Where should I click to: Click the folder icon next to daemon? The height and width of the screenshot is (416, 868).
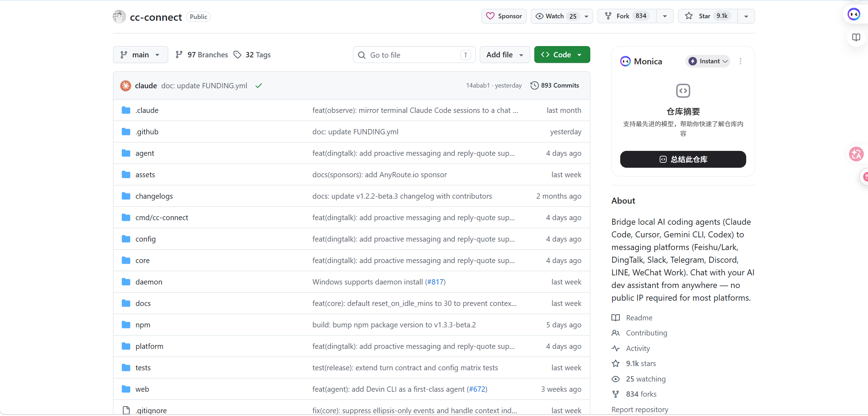coord(126,282)
